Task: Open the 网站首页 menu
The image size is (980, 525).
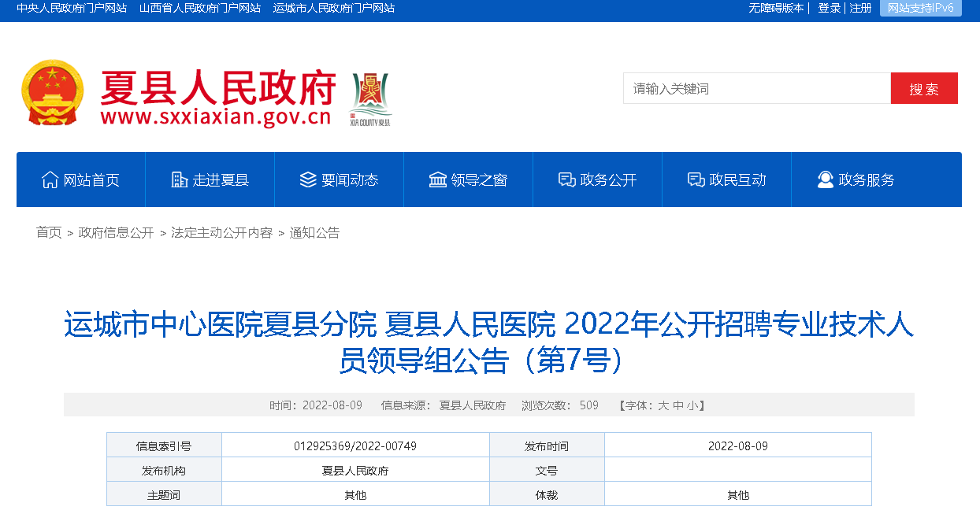Action: 81,179
